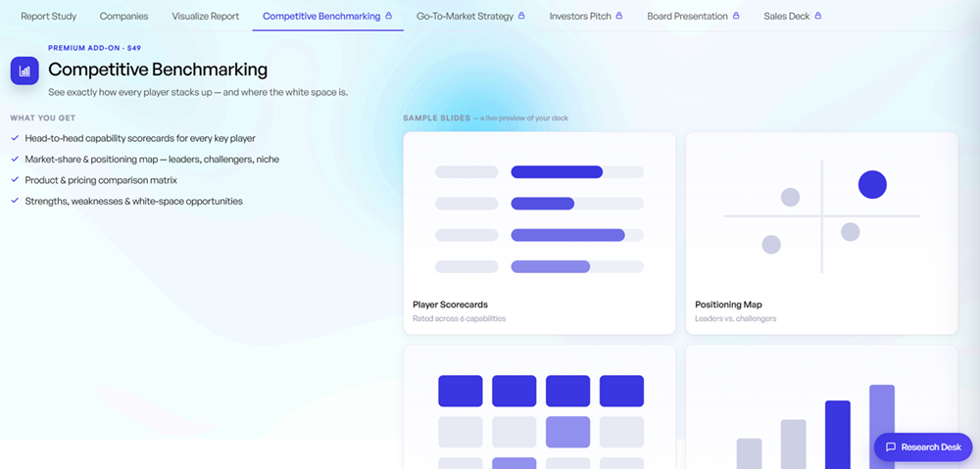The height and width of the screenshot is (469, 980).
Task: Click 'Market-share & positioning map' list item
Action: (x=152, y=160)
